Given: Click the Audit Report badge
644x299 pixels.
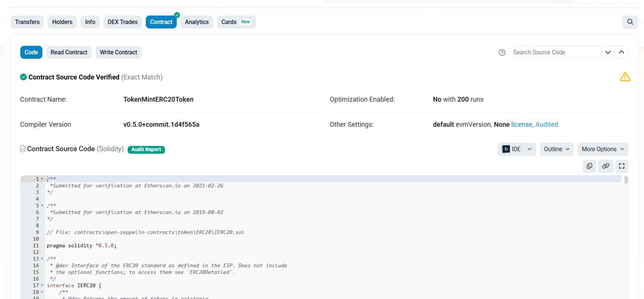Looking at the screenshot, I should [x=146, y=149].
